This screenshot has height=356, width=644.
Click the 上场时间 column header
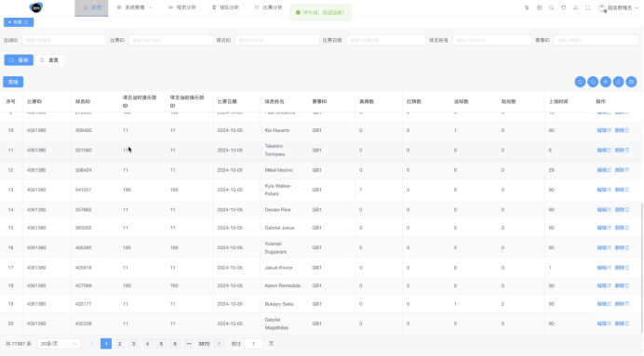point(558,101)
